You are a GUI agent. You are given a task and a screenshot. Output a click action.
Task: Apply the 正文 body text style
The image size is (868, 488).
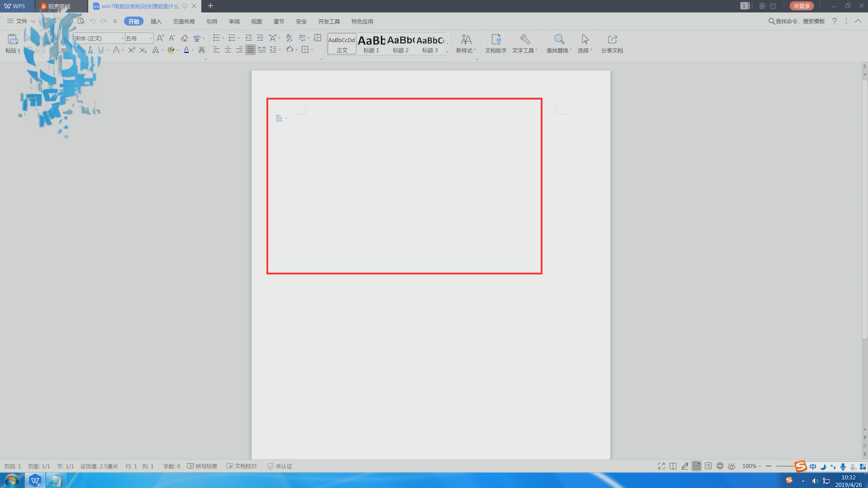click(x=342, y=43)
